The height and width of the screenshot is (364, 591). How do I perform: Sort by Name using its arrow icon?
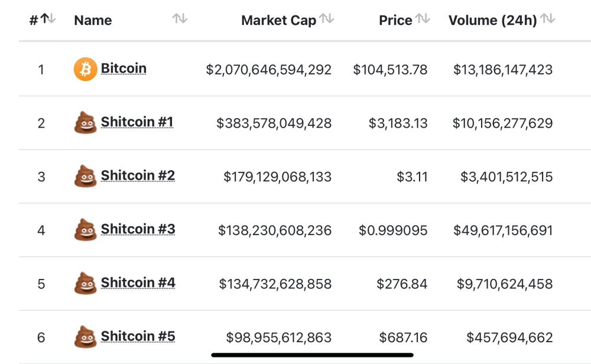click(180, 18)
